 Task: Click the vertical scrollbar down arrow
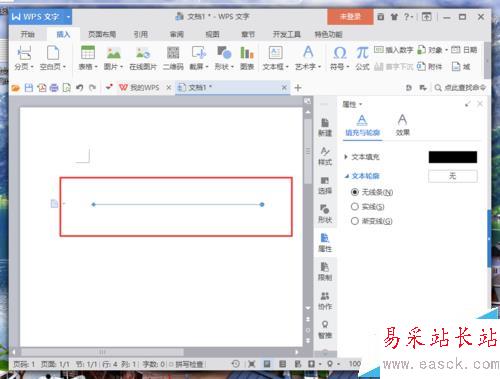point(308,308)
